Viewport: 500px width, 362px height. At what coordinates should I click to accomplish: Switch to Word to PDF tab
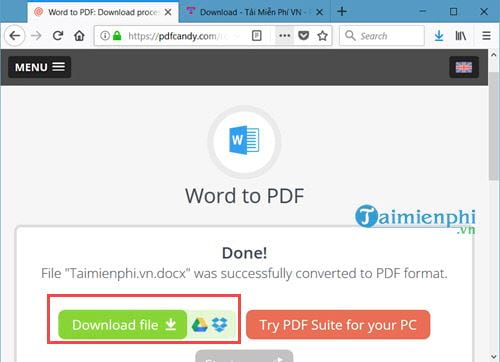point(103,12)
